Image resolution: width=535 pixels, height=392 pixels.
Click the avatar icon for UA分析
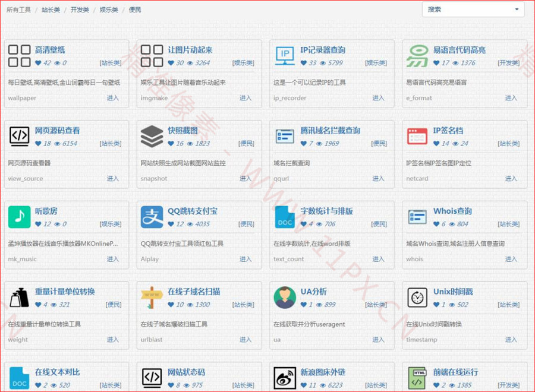[285, 298]
